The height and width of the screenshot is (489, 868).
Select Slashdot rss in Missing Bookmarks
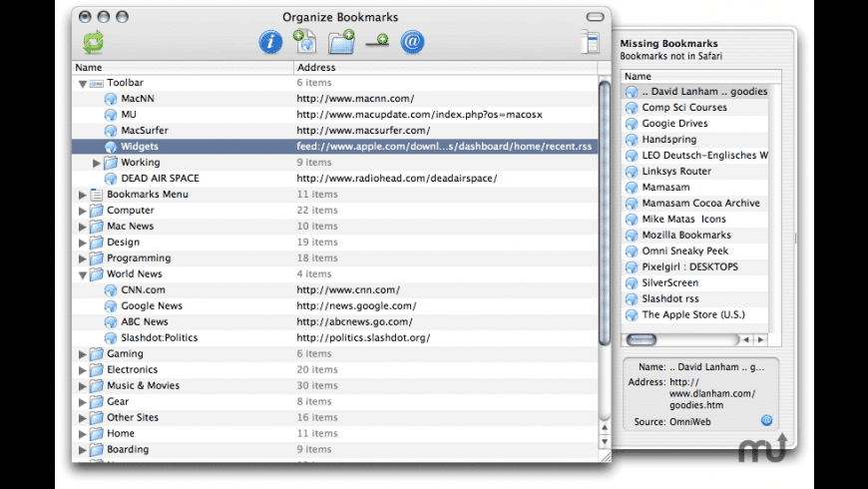point(670,298)
